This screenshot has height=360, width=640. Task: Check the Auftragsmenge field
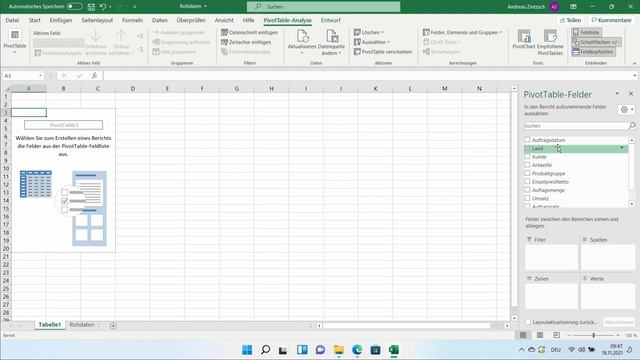(527, 190)
